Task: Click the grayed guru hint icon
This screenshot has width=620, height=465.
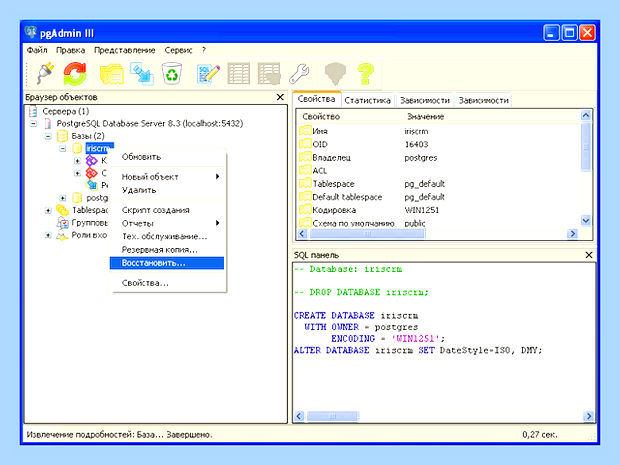Action: coord(335,74)
